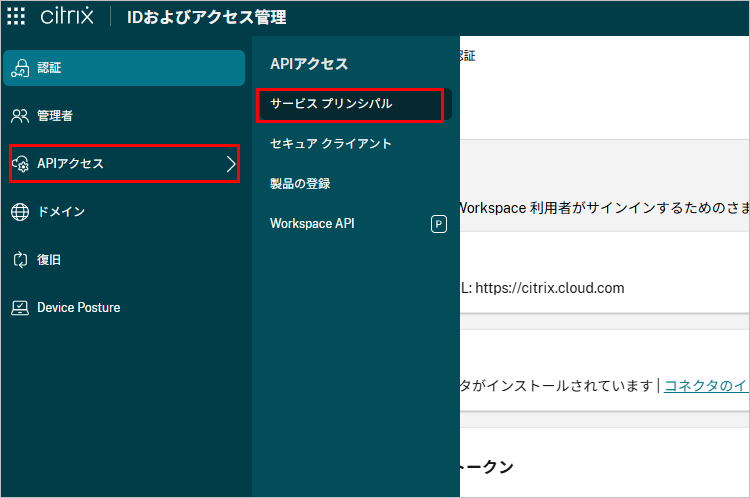Open APIアクセス menu item
This screenshot has height=498, width=750.
(x=124, y=164)
